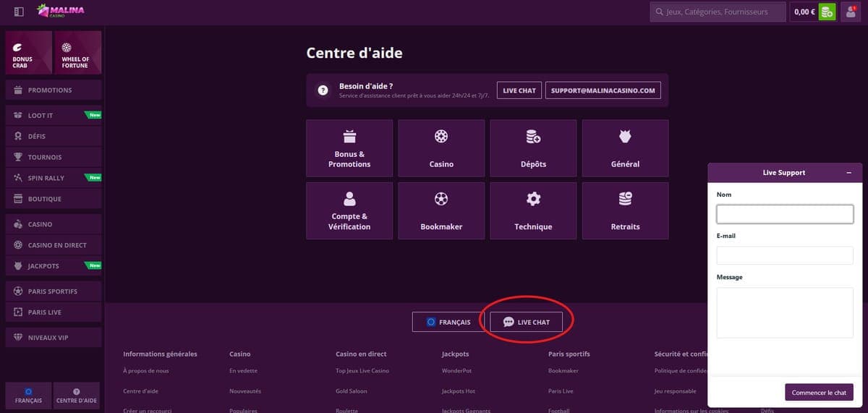
Task: Open the Wheel of Fortune tile
Action: (x=78, y=52)
